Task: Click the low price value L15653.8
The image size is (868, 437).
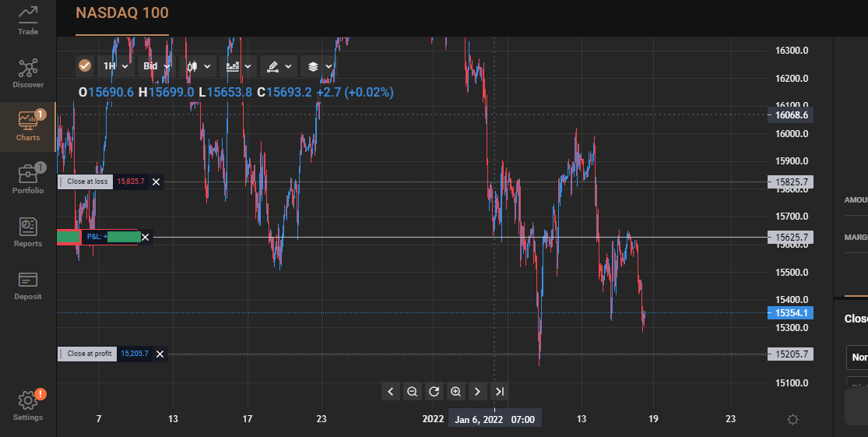Action: point(225,92)
